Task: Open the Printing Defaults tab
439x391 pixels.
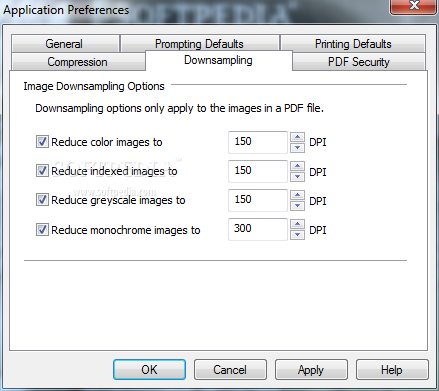Action: point(353,44)
